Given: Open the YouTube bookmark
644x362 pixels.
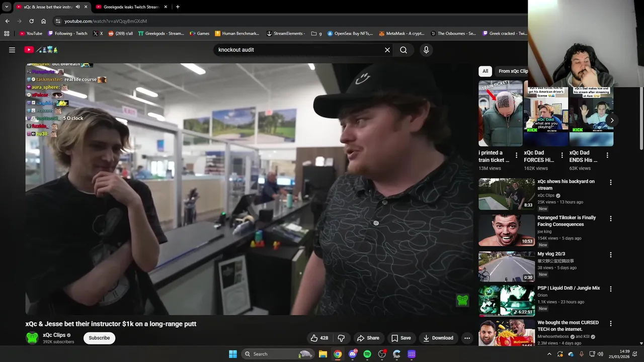Looking at the screenshot, I should (x=31, y=34).
